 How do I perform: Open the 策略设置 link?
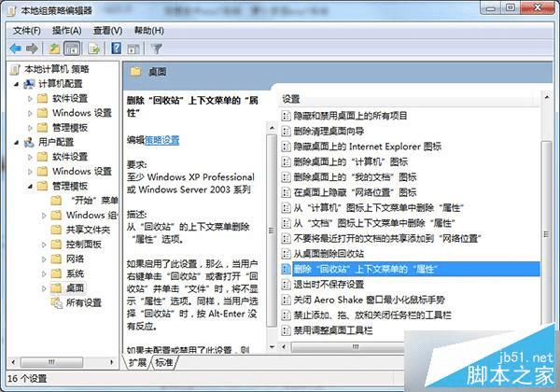click(x=161, y=141)
